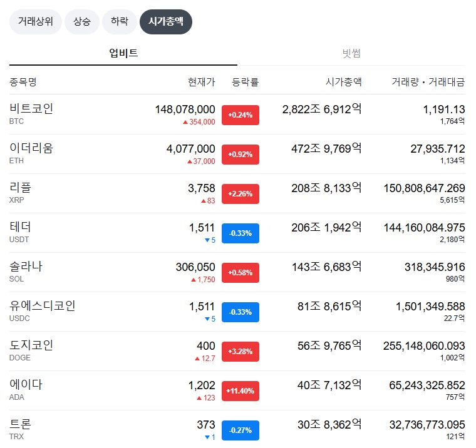Click the +0.58% change badge
The width and height of the screenshot is (476, 448).
pos(241,273)
